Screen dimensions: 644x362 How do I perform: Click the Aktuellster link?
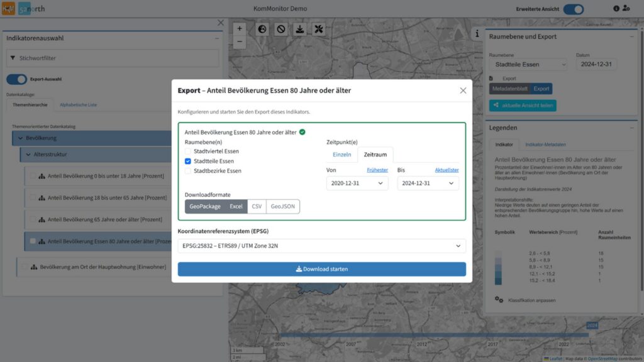coord(447,170)
